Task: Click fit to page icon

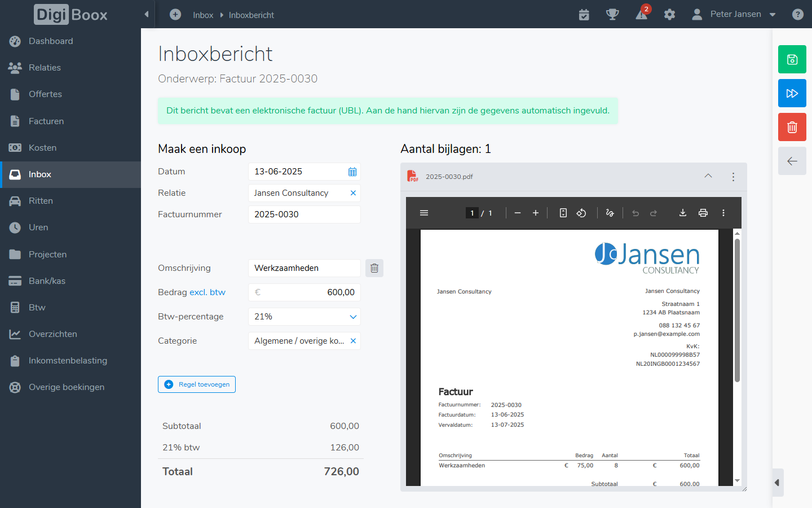Action: 563,213
